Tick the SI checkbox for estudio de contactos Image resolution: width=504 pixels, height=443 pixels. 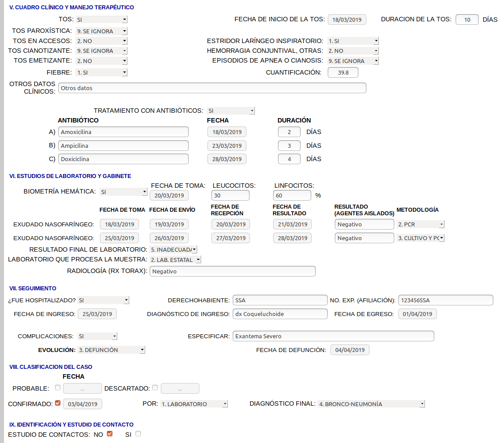138,434
